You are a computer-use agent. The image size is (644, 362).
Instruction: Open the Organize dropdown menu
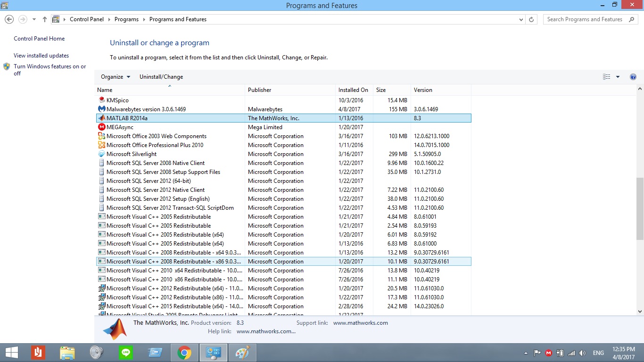(x=115, y=77)
